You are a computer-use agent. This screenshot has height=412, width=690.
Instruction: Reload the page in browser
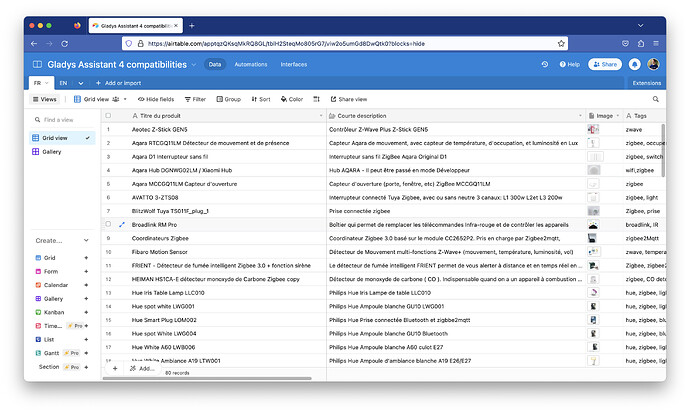coord(65,44)
